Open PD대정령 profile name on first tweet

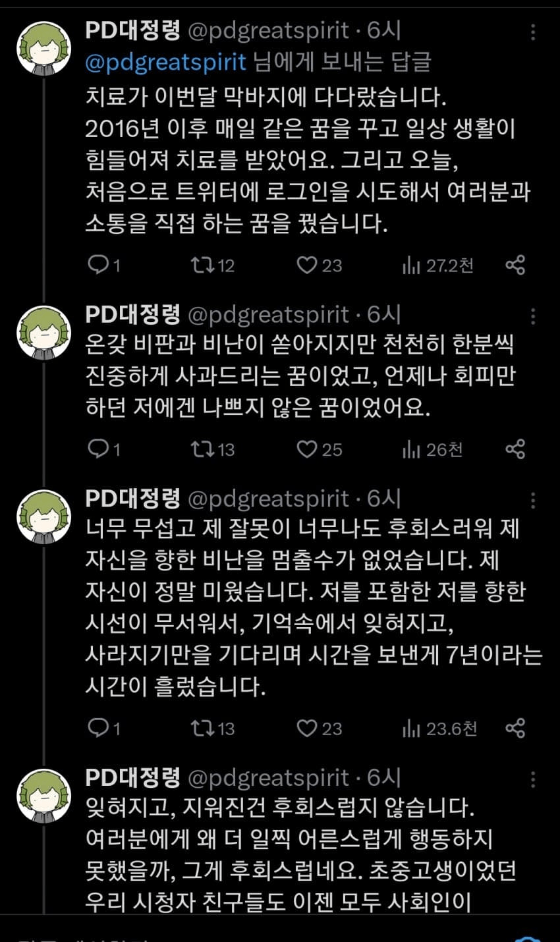pos(132,30)
